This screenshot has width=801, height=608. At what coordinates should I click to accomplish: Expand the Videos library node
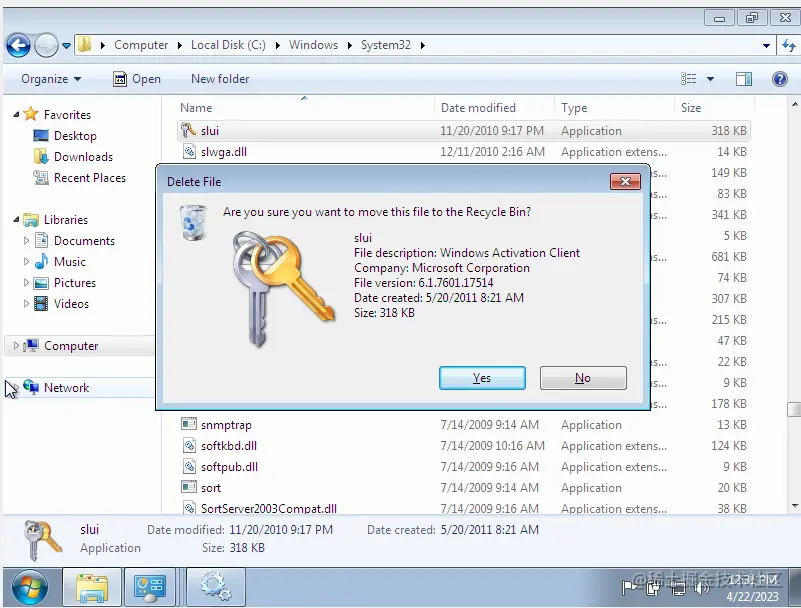point(26,303)
